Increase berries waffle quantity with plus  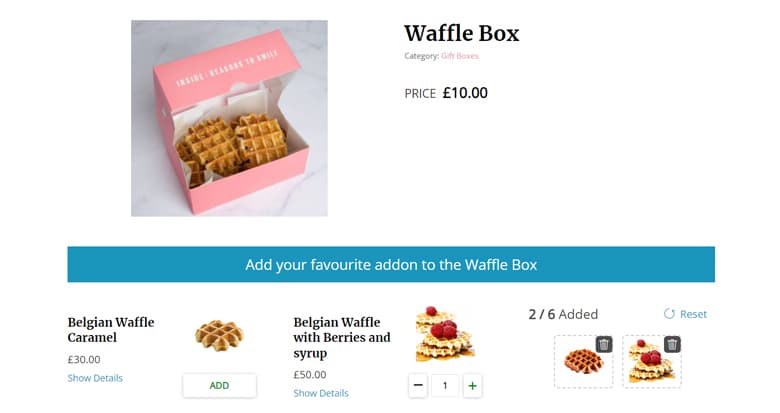[473, 385]
